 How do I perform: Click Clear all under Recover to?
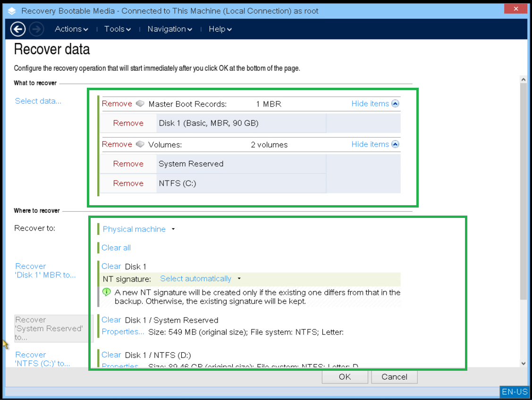116,247
